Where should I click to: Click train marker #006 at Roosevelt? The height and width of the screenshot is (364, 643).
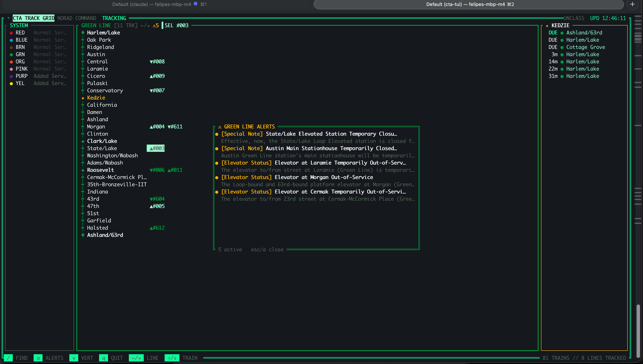click(157, 170)
